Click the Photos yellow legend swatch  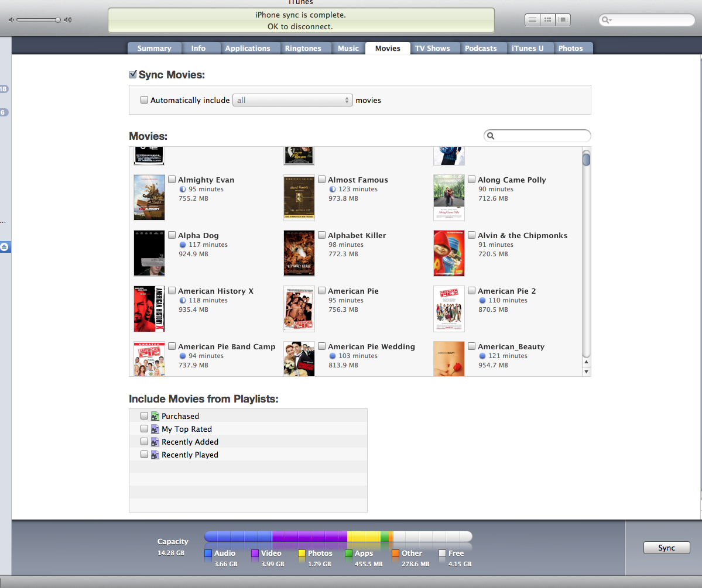pyautogui.click(x=302, y=553)
